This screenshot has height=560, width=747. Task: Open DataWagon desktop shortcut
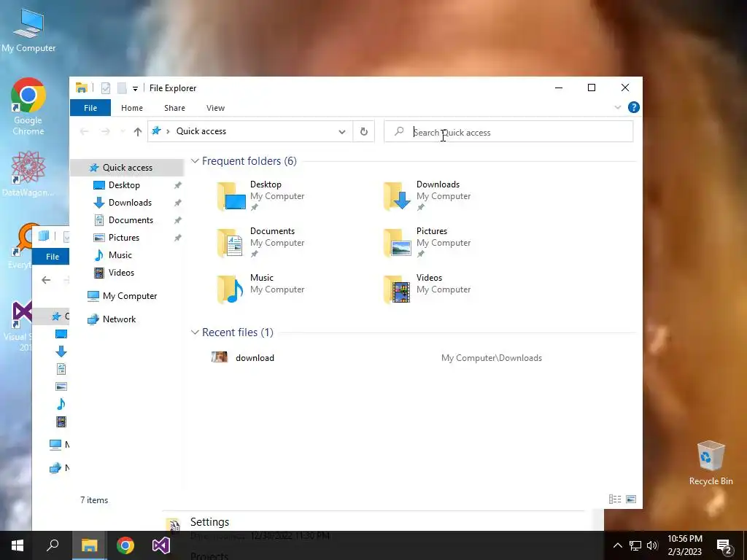[x=28, y=174]
